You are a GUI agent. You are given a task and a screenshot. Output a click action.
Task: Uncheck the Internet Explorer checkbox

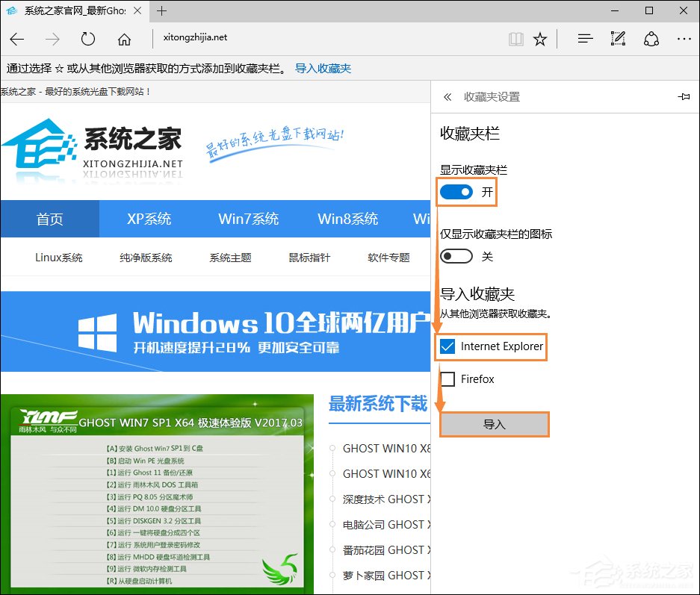pos(448,346)
